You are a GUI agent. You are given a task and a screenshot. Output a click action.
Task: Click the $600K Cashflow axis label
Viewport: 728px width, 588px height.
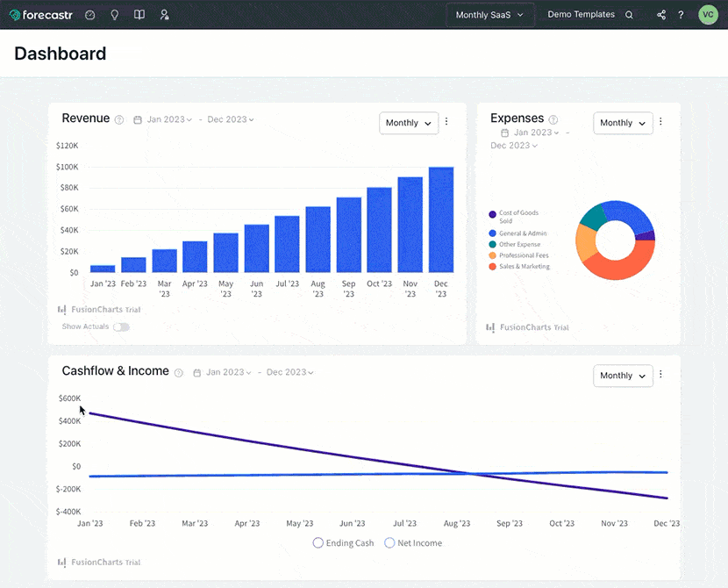click(69, 398)
